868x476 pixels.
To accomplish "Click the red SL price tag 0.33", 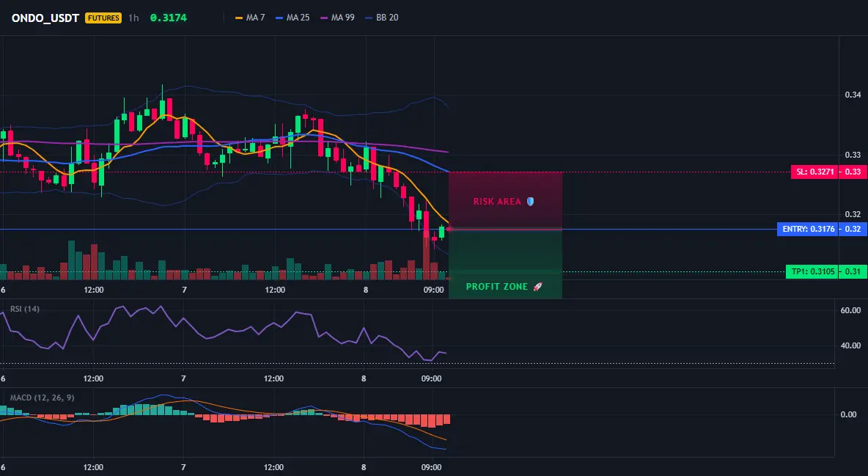I will tap(853, 172).
